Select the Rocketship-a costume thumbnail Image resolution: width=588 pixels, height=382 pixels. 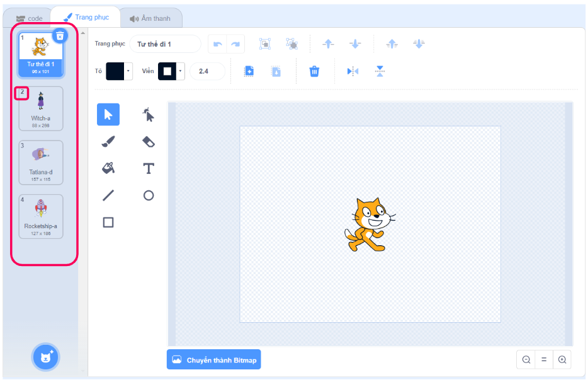click(41, 217)
